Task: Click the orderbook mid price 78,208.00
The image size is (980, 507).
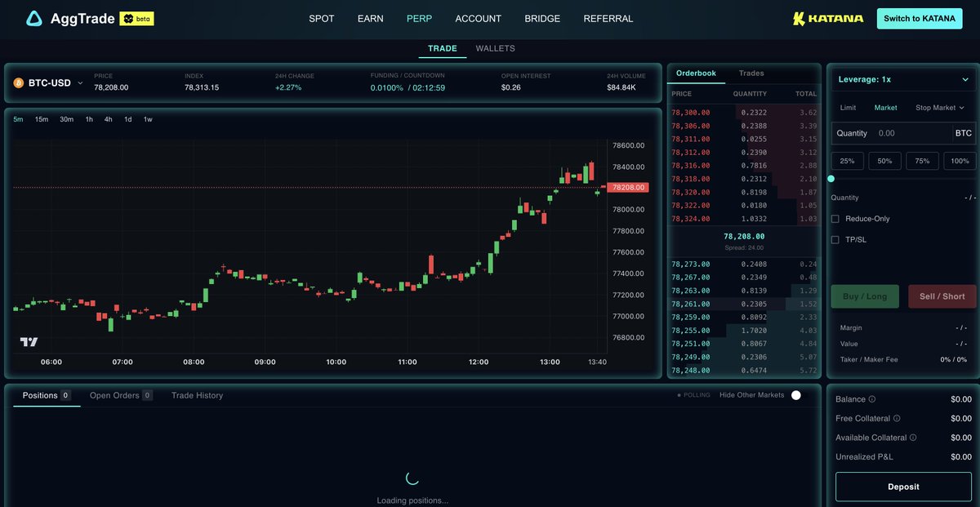Action: coord(744,236)
